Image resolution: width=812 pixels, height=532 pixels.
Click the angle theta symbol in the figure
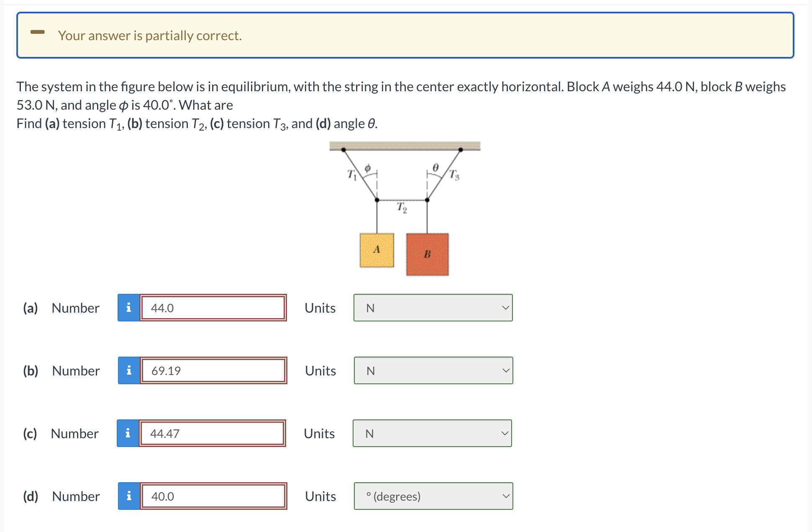[x=435, y=167]
